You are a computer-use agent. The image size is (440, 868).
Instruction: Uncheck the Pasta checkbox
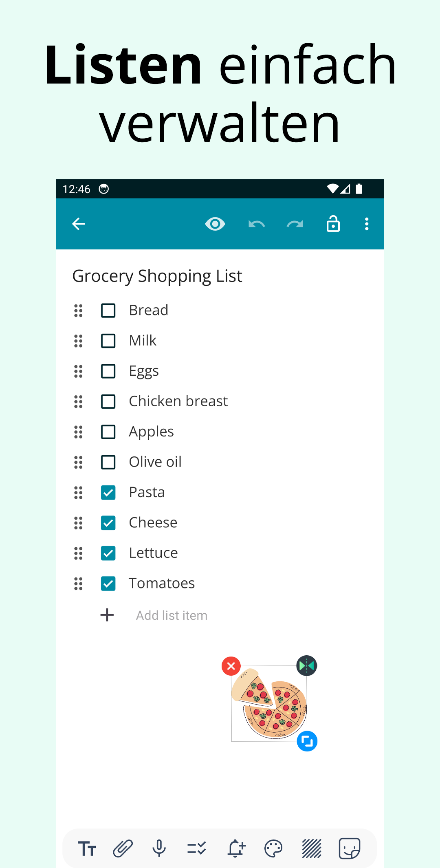click(108, 492)
